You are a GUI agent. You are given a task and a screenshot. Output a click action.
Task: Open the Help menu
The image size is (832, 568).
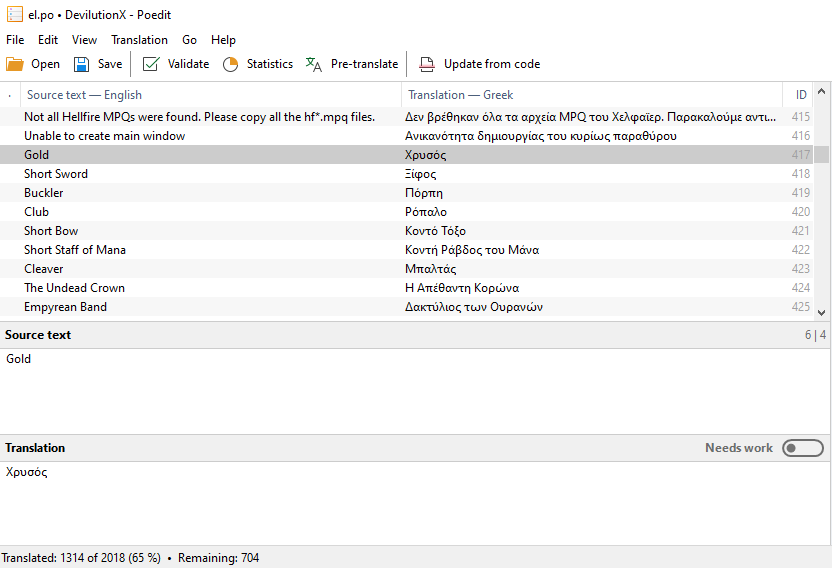[223, 40]
